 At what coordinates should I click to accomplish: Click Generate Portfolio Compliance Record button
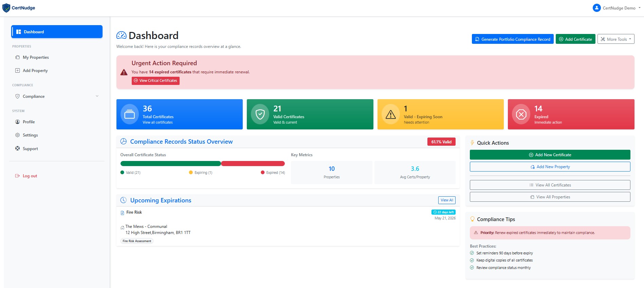[x=513, y=39]
